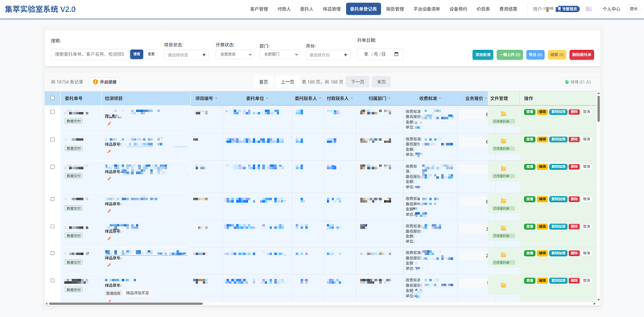Open the file folder icon in the second row
The width and height of the screenshot is (644, 317).
click(503, 141)
